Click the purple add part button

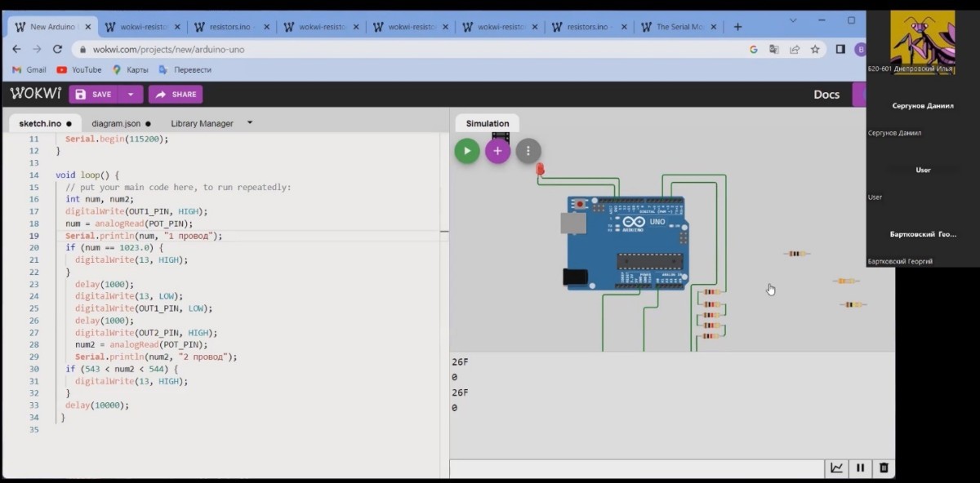click(x=497, y=151)
